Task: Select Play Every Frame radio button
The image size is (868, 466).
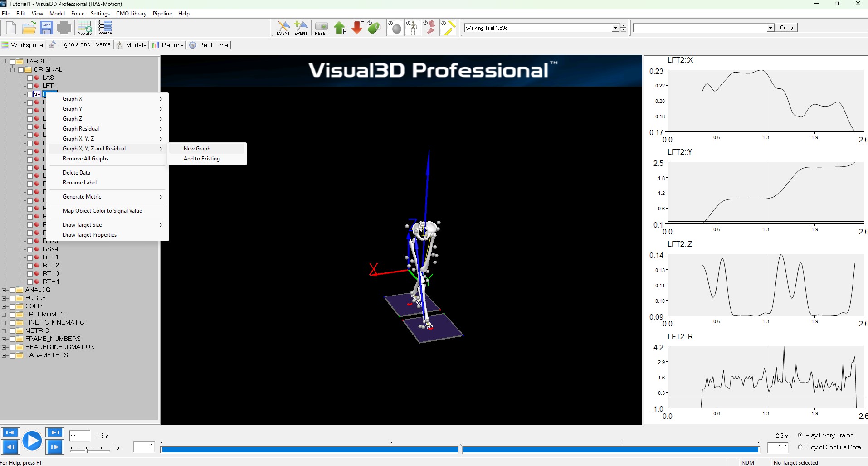Action: pos(800,435)
